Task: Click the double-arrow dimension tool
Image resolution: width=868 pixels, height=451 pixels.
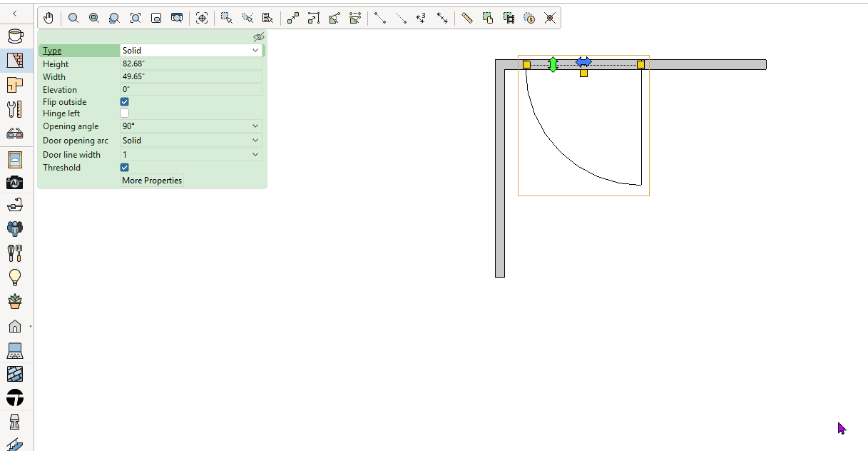Action: [442, 18]
